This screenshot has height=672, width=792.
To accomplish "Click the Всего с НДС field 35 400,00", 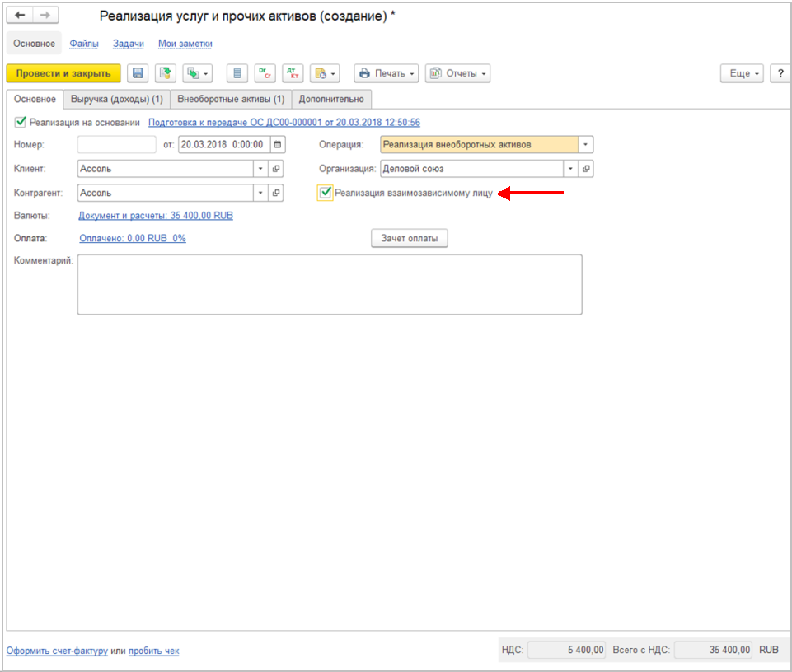I will [713, 650].
